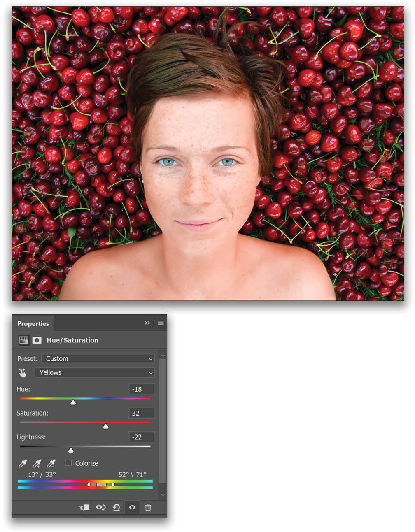Toggle view previous state icon

[x=100, y=507]
